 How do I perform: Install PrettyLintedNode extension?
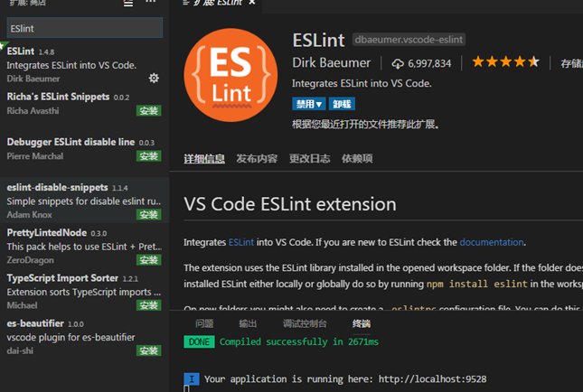pos(149,260)
